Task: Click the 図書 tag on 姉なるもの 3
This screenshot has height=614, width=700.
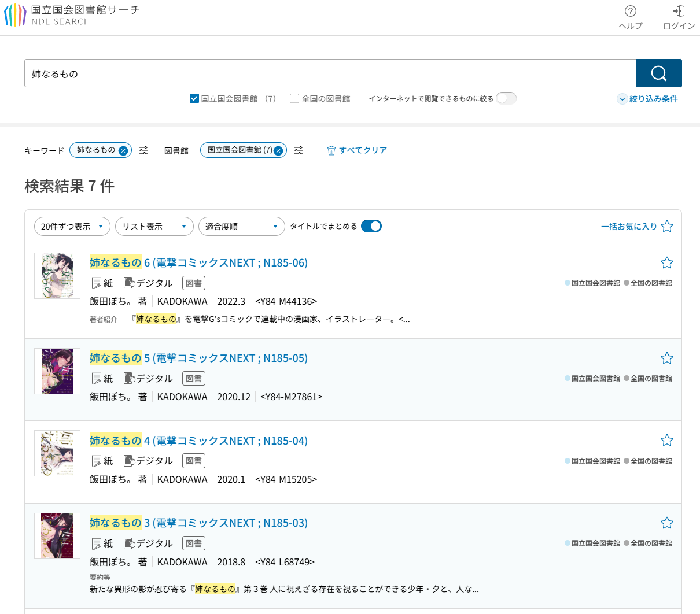Action: [194, 543]
